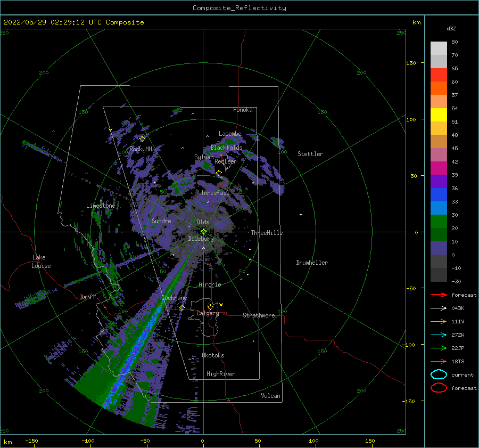The height and width of the screenshot is (448, 479).
Task: Click the yellow marker inside Calgary outline
Action: click(210, 307)
